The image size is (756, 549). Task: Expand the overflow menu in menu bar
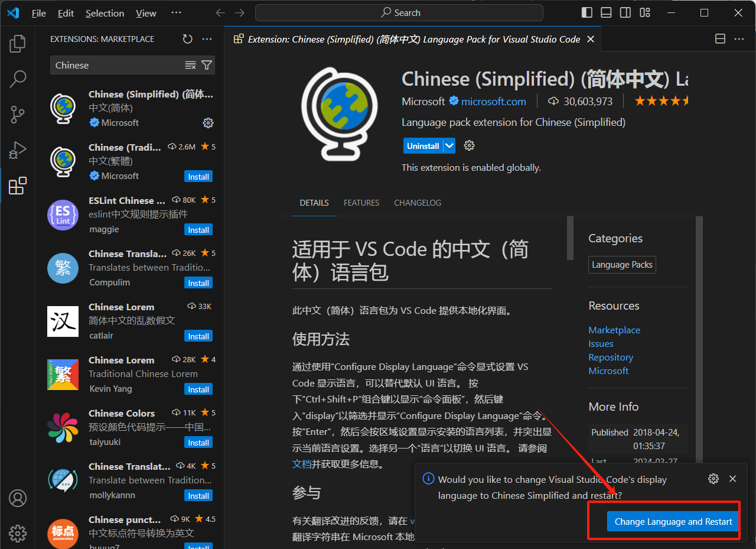[x=176, y=13]
